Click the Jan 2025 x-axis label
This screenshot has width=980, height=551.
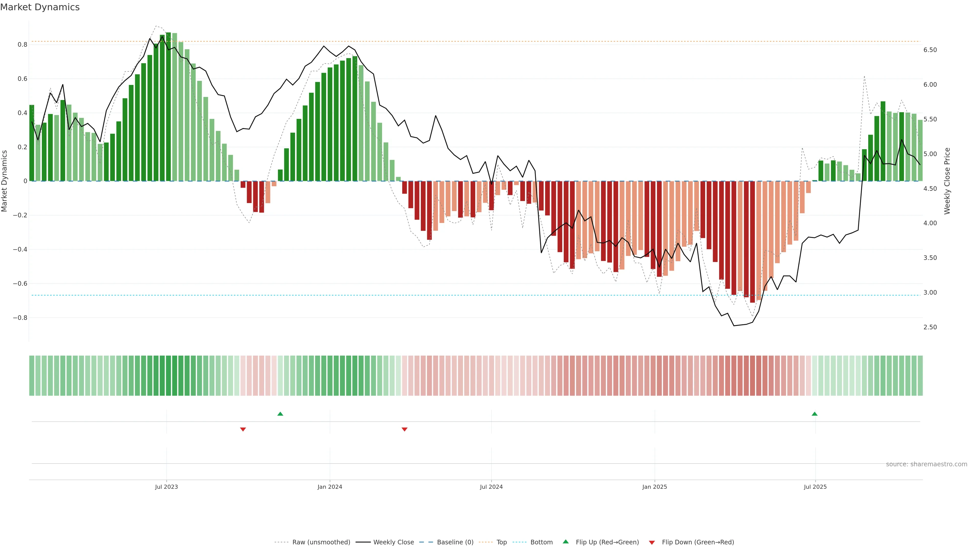point(654,487)
